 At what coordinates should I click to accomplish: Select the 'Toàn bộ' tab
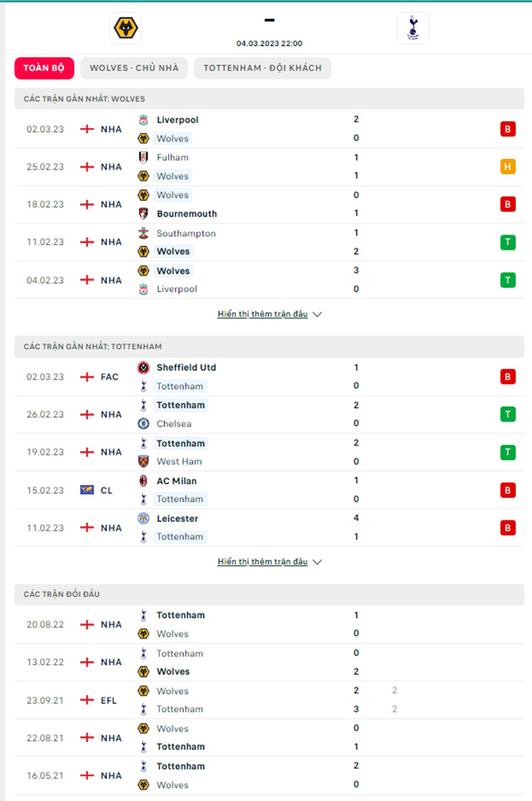tap(44, 68)
